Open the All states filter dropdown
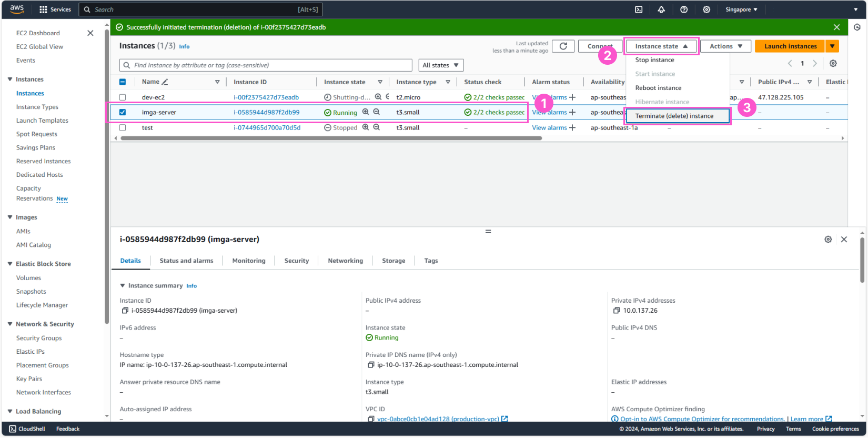 click(441, 65)
